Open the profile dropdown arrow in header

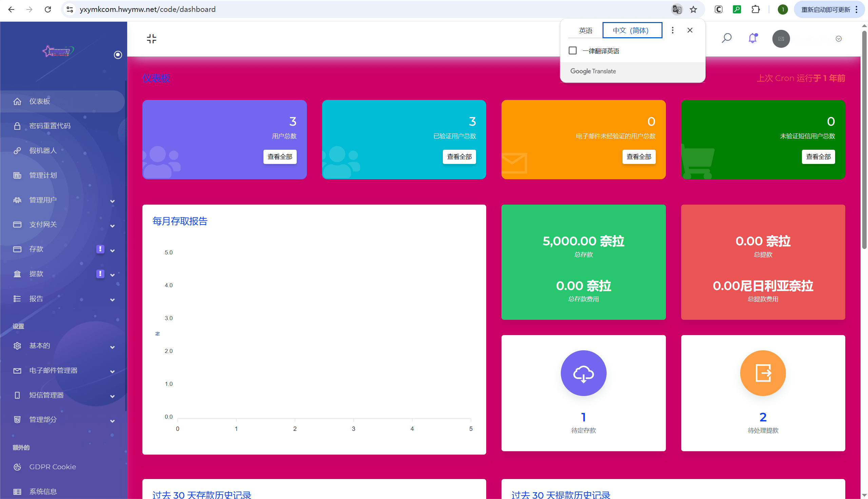pos(838,39)
